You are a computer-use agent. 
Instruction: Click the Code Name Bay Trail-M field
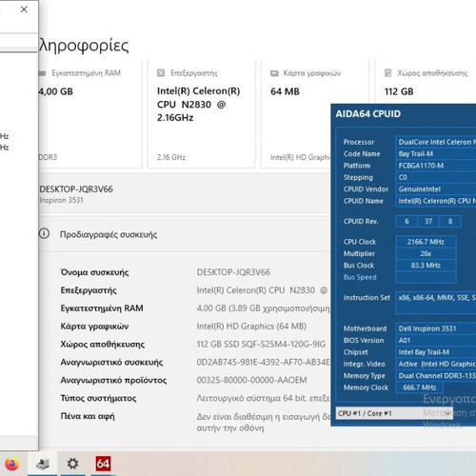(436, 154)
